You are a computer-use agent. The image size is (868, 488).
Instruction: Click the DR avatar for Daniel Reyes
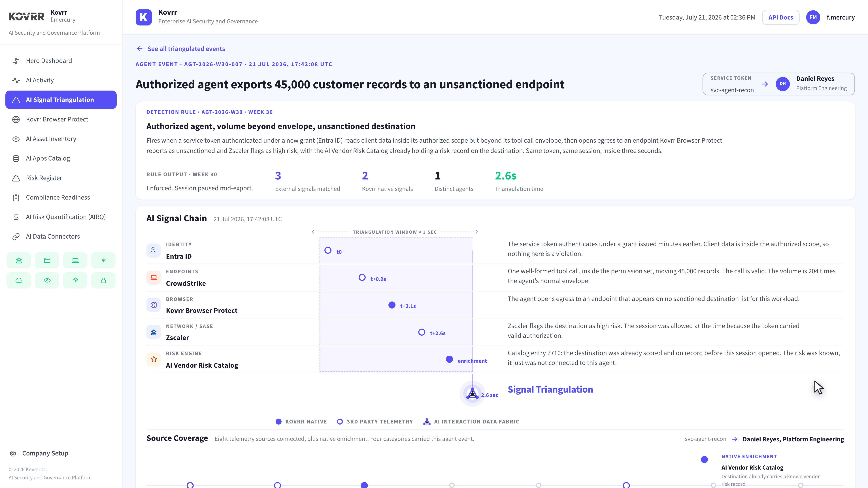(x=783, y=84)
